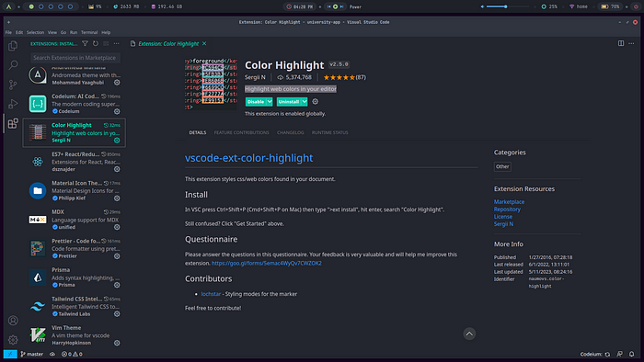The width and height of the screenshot is (644, 362).
Task: Manage gear for Prisma extension
Action: click(x=117, y=285)
